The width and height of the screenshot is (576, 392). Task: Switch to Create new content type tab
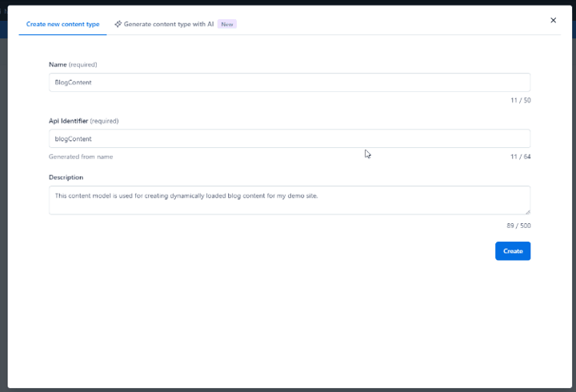[x=63, y=24]
